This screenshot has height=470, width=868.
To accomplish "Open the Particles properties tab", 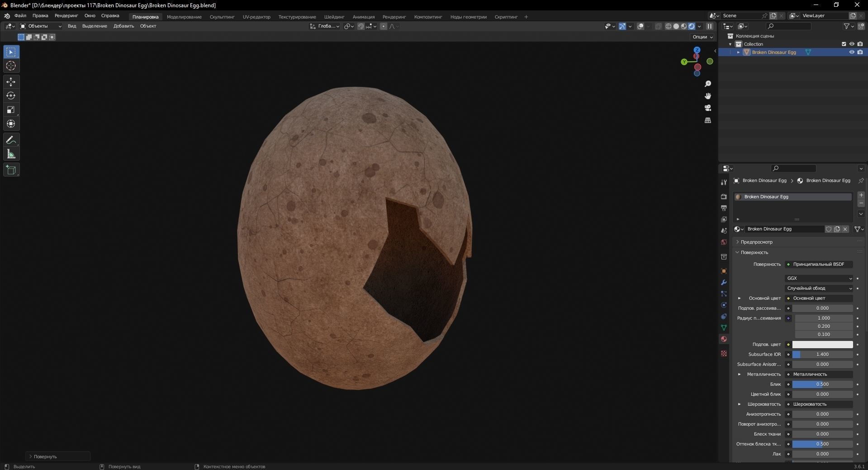I will click(724, 293).
